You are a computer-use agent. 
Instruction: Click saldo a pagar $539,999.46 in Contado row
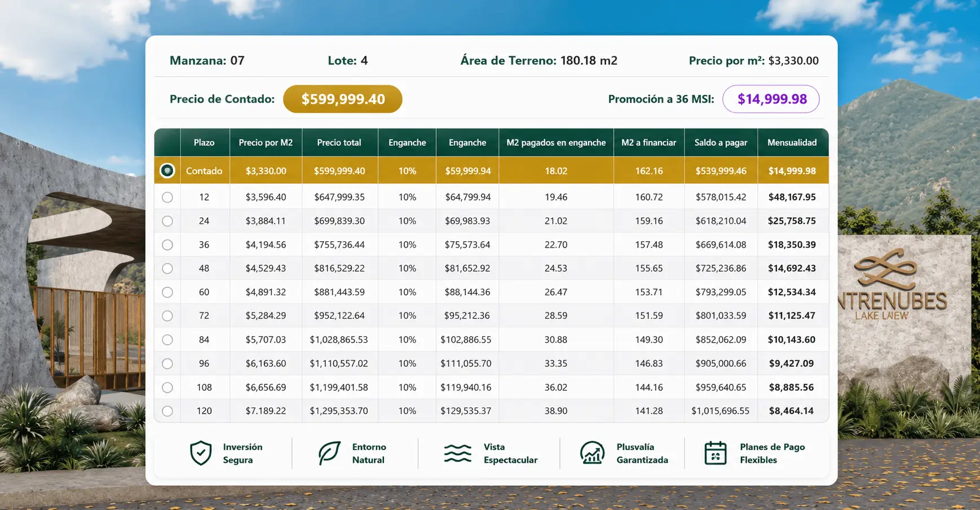tap(721, 171)
